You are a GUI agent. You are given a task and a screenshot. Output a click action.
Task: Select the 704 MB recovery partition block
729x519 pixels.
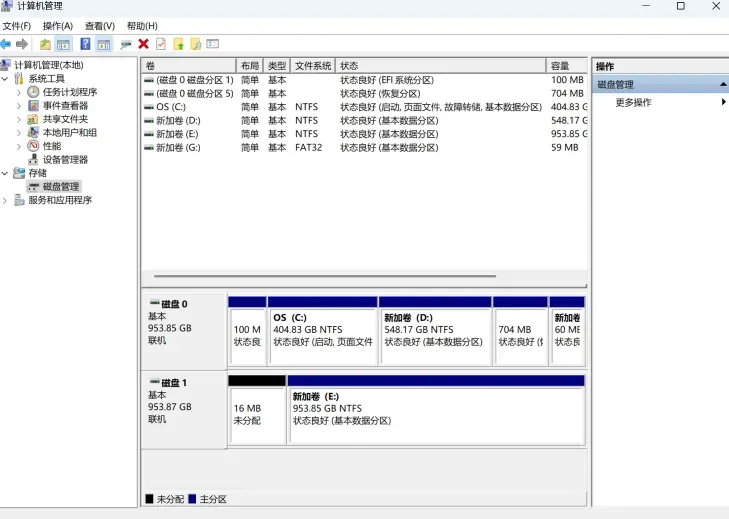520,331
